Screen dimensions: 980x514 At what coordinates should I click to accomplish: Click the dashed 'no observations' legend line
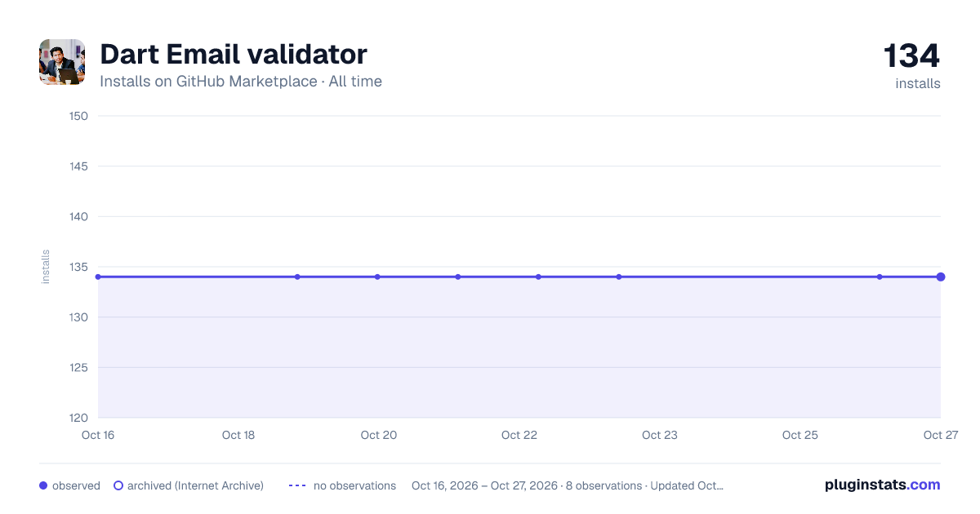pos(297,485)
